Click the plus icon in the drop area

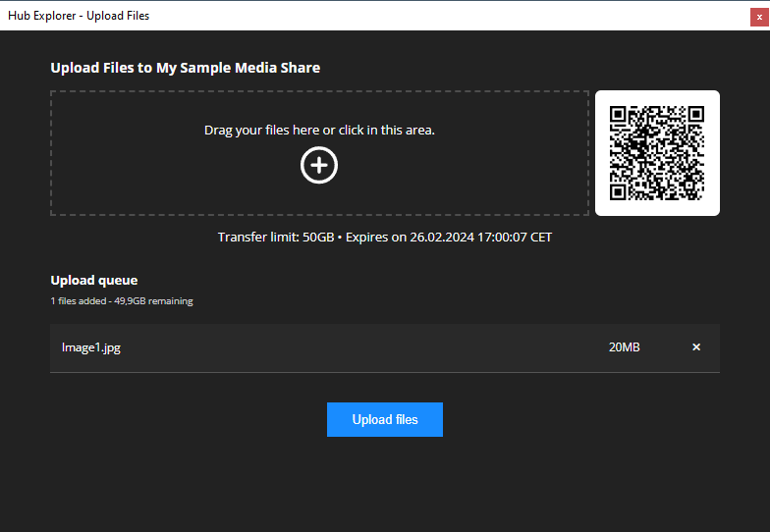tap(318, 165)
